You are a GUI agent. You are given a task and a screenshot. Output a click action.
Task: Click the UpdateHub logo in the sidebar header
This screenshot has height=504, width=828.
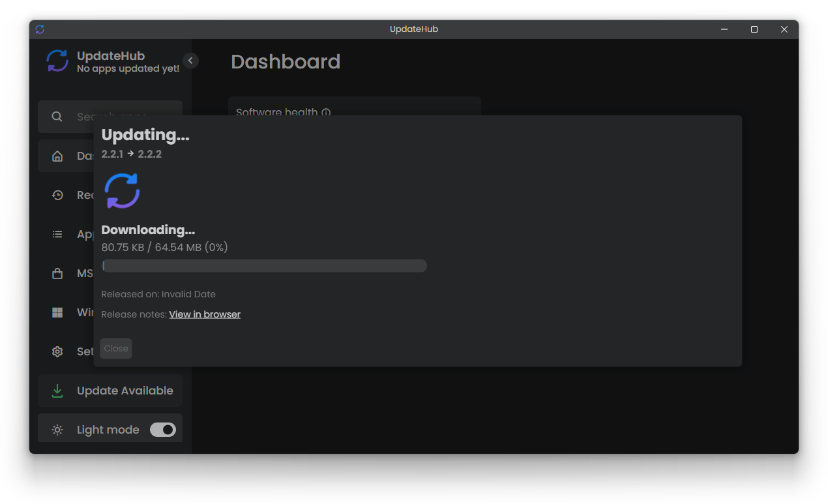pyautogui.click(x=57, y=61)
